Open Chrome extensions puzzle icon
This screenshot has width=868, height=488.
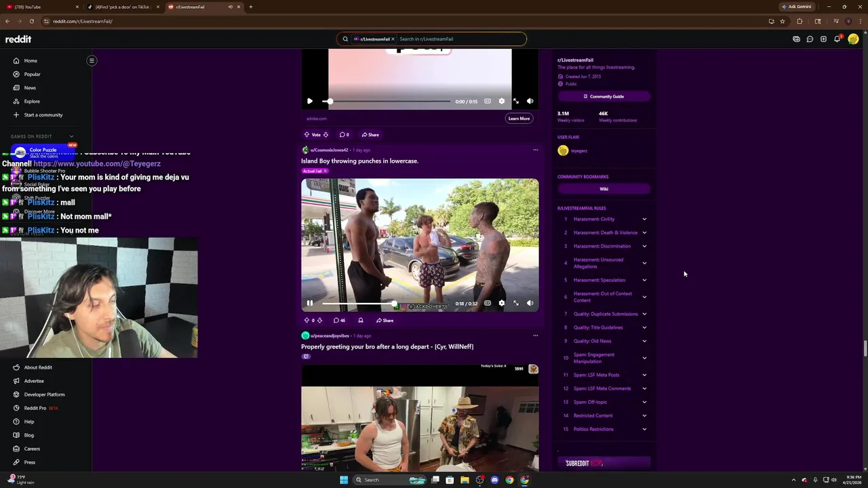[x=800, y=21]
